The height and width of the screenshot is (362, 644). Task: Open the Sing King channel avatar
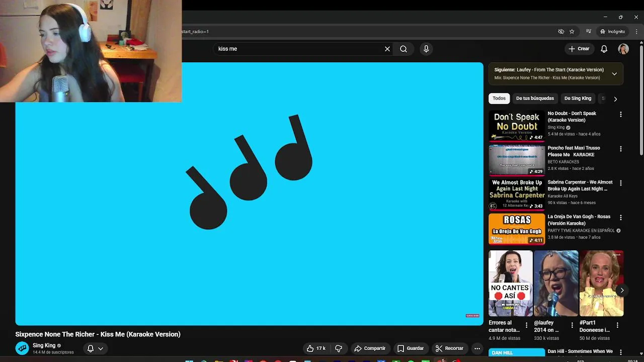[x=22, y=348]
